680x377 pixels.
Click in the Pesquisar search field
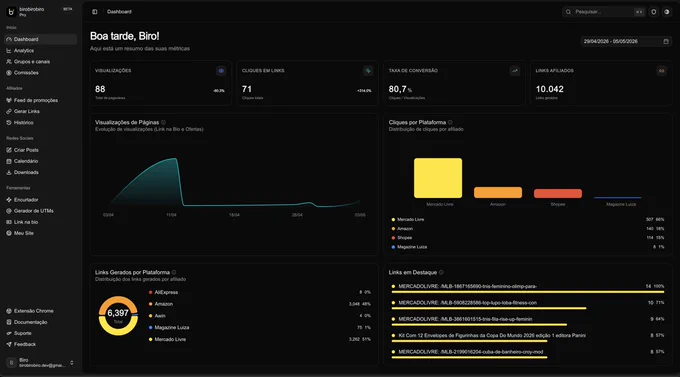[603, 12]
